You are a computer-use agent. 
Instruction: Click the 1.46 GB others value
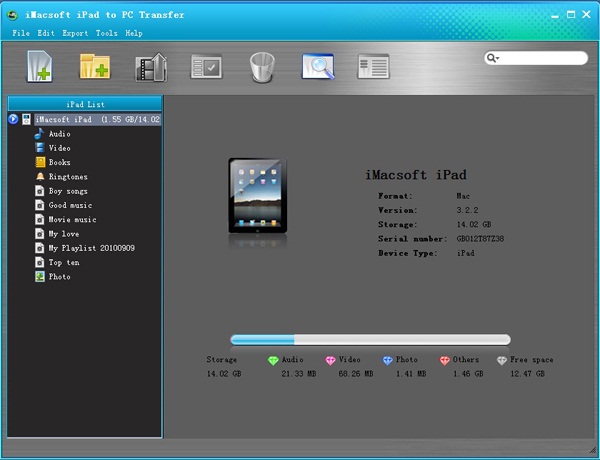[468, 374]
